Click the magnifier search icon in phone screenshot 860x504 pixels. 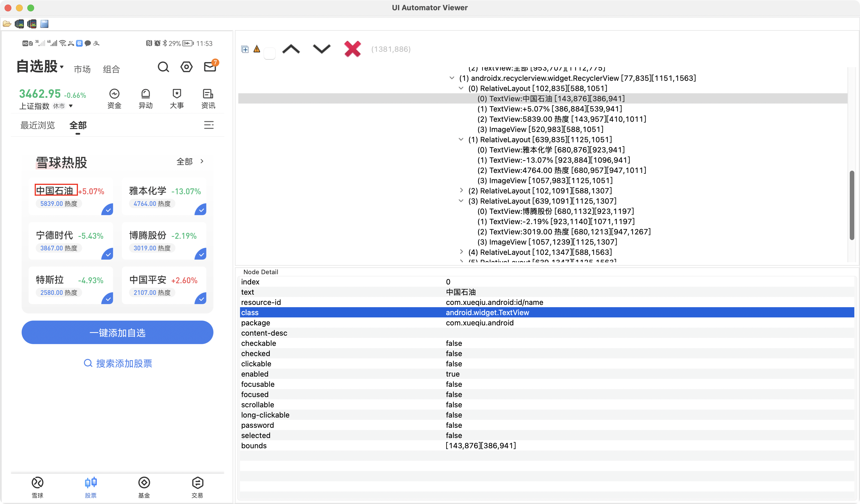coord(163,67)
